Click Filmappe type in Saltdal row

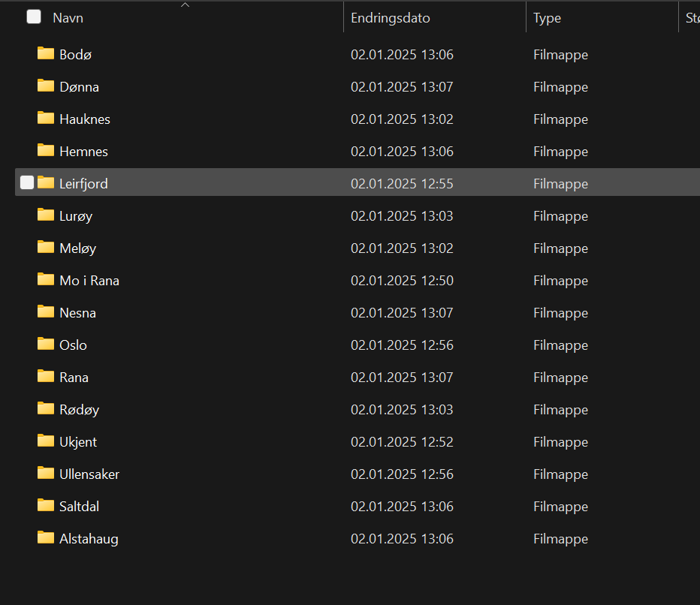coord(560,507)
